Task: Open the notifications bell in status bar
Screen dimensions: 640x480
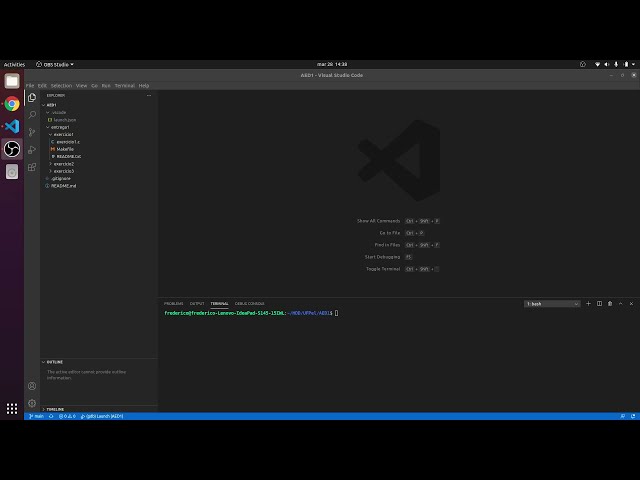Action: (633, 416)
